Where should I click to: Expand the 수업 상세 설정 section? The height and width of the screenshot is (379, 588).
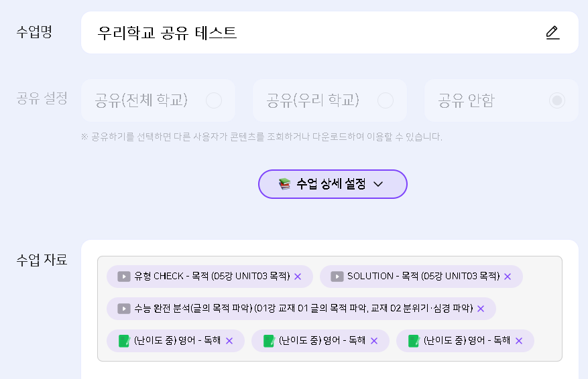point(333,184)
